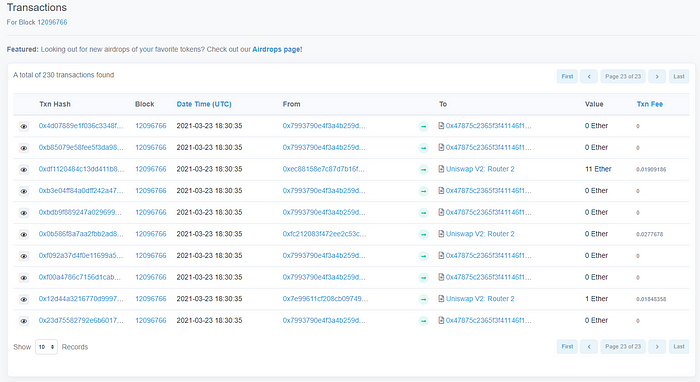Open transaction hash 0xf092a37d4f0e11699a5
This screenshot has width=700, height=382.
coord(81,256)
